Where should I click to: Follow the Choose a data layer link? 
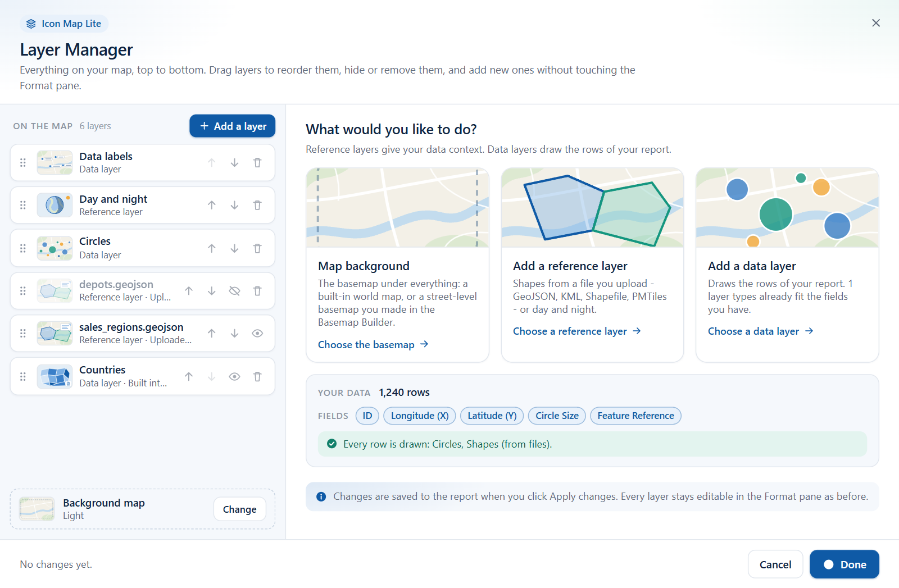(761, 331)
